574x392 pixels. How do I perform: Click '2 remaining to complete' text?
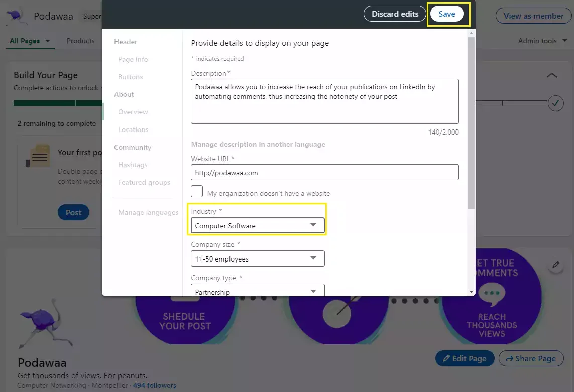57,123
